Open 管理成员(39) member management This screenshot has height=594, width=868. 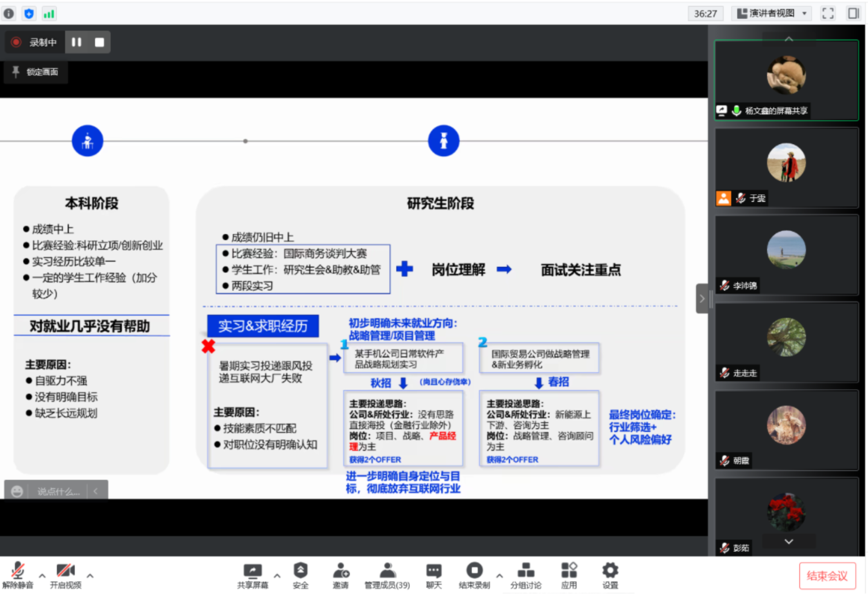(386, 575)
